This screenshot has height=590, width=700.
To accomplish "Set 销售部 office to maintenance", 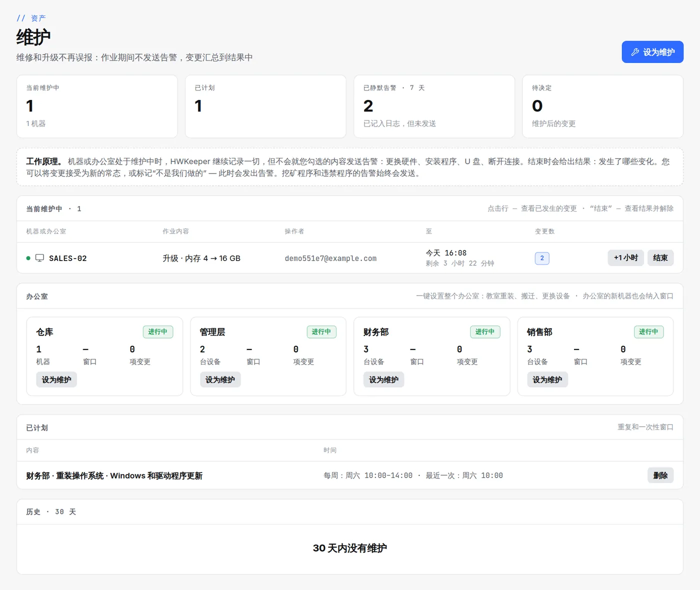I will tap(547, 379).
